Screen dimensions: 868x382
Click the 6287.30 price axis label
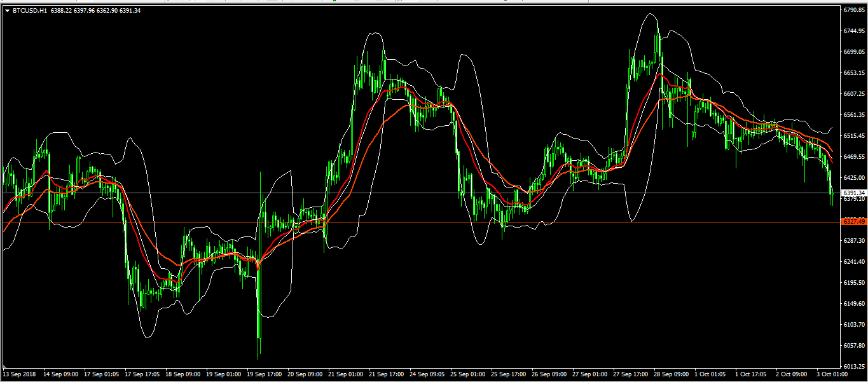pos(854,241)
